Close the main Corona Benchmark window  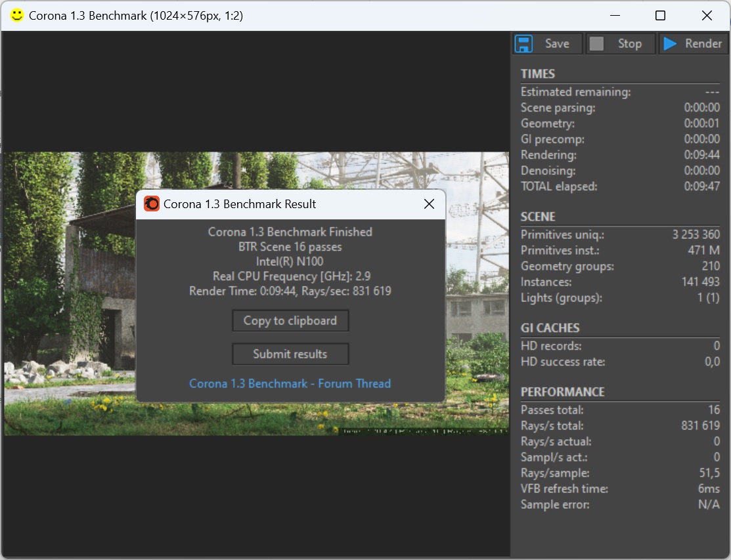pyautogui.click(x=707, y=15)
